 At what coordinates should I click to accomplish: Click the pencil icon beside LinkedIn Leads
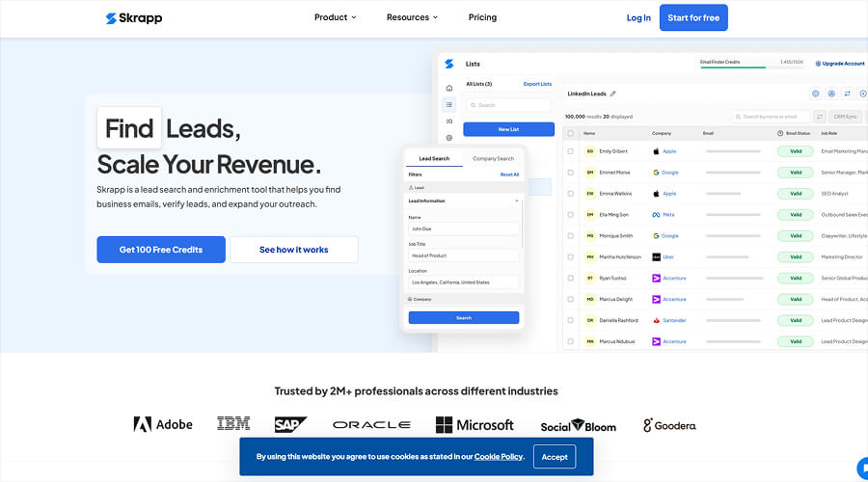click(x=613, y=94)
